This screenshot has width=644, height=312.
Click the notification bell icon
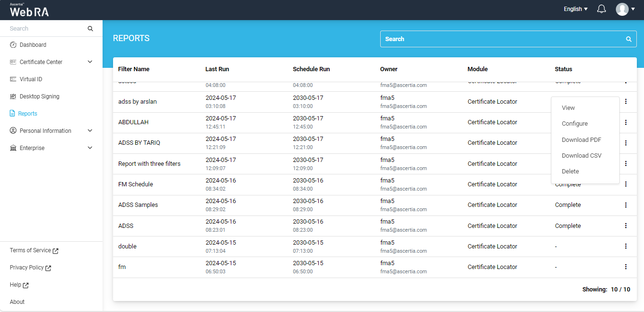point(602,9)
